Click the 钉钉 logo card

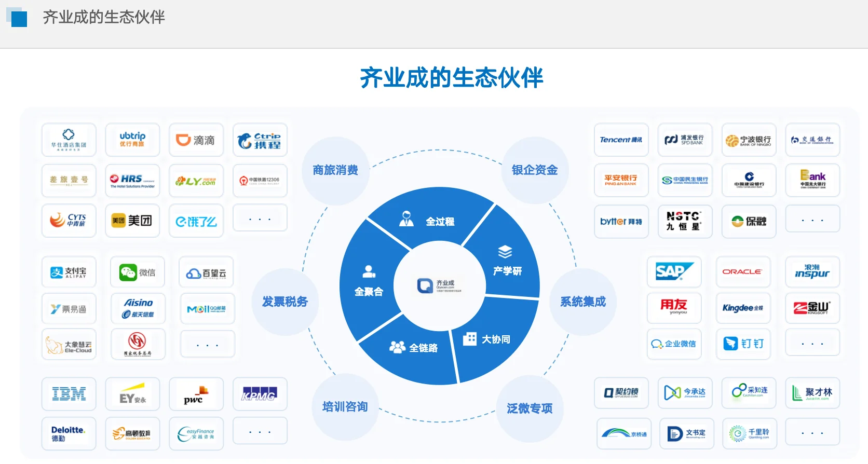point(743,344)
